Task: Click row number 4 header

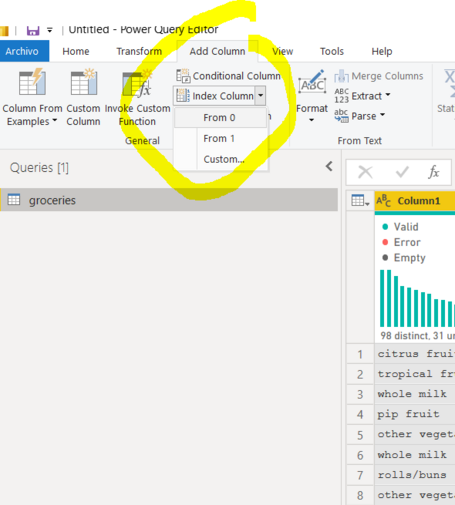Action: click(360, 414)
